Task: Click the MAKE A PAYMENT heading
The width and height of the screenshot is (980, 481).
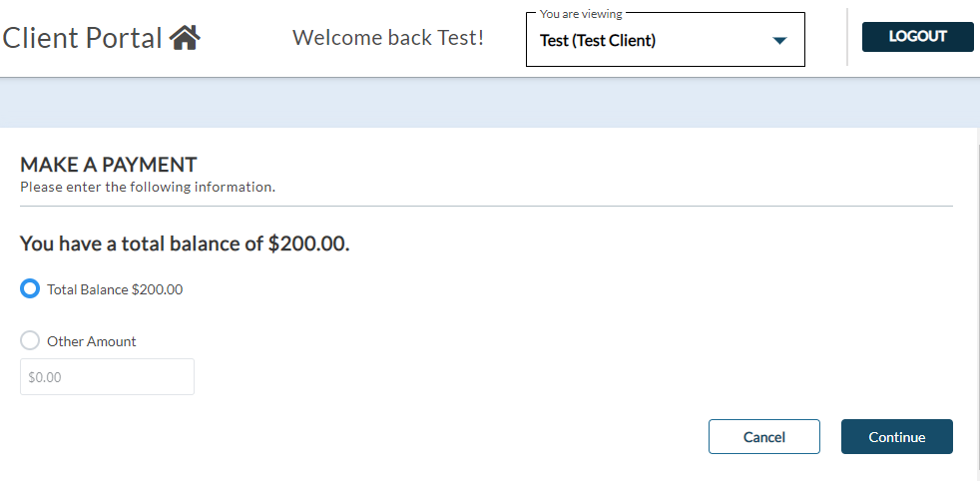Action: [x=109, y=165]
